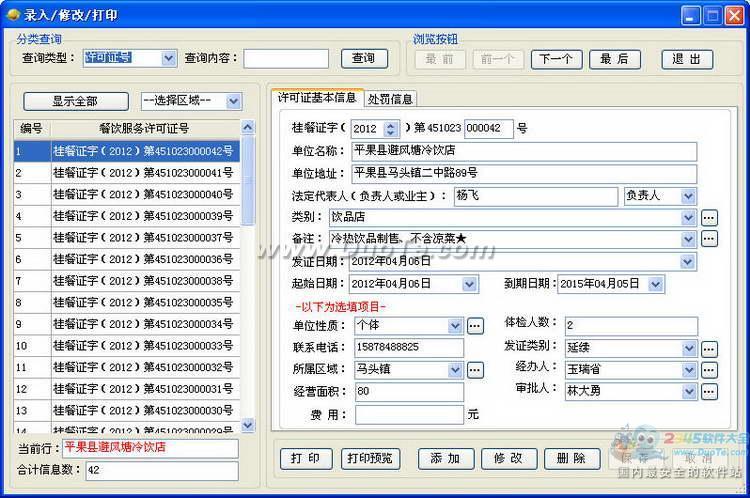The height and width of the screenshot is (498, 750).
Task: Select row 第451023000030号
Action: pyautogui.click(x=127, y=410)
